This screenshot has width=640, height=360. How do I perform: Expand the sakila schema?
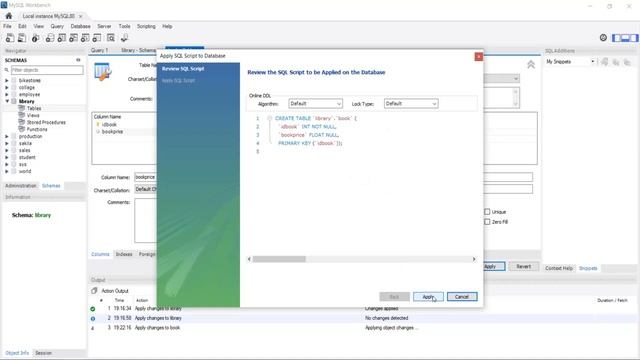[x=7, y=143]
